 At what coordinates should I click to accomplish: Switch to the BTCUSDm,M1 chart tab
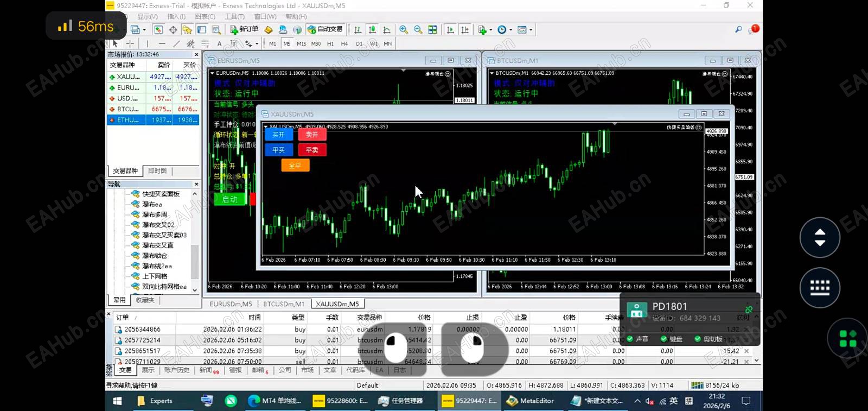click(x=284, y=304)
